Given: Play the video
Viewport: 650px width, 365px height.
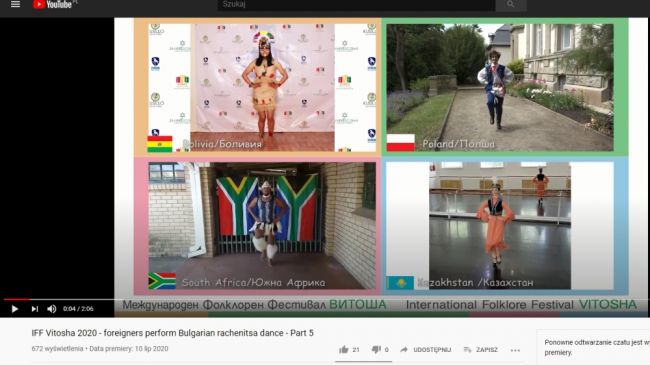Looking at the screenshot, I should coord(15,309).
